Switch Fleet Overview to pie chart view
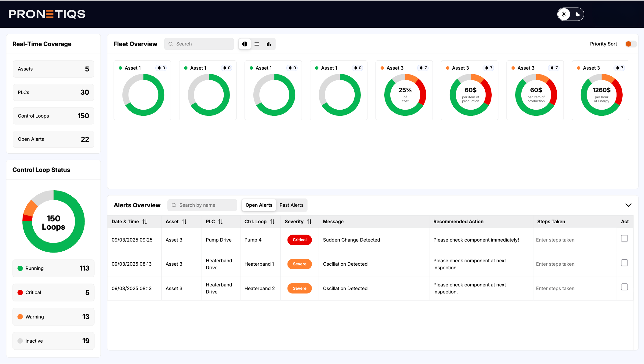 244,44
